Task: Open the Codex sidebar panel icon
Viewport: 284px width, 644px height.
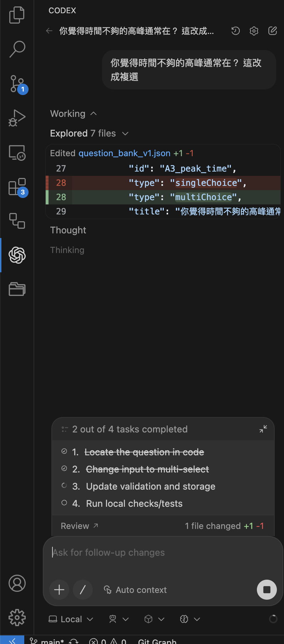Action: coord(17,255)
